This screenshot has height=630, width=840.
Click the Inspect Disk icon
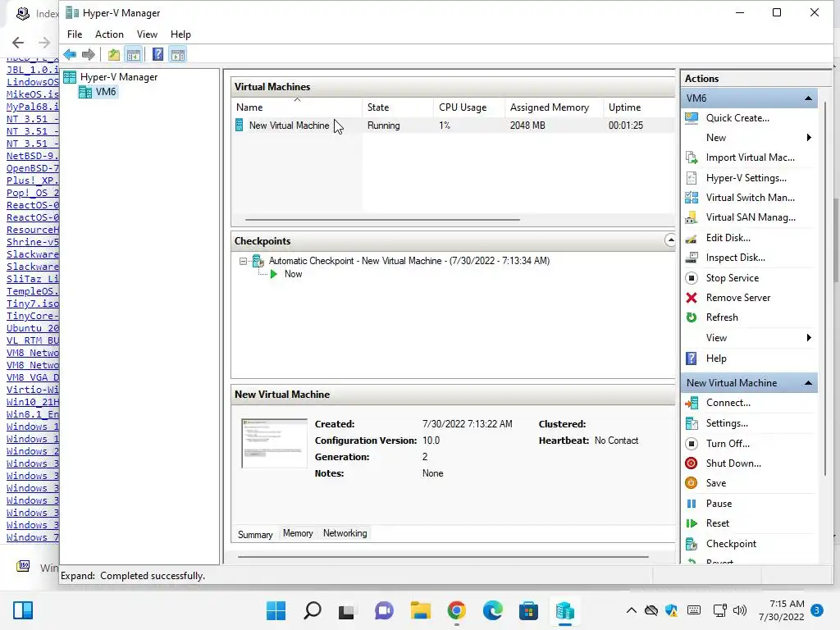(x=692, y=258)
